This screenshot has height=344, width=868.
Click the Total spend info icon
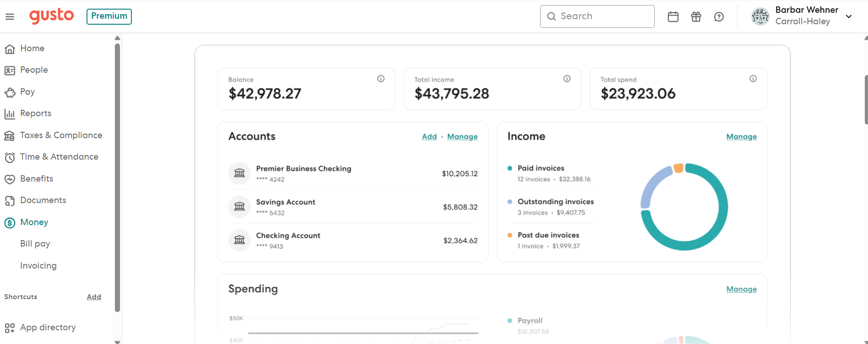point(753,79)
